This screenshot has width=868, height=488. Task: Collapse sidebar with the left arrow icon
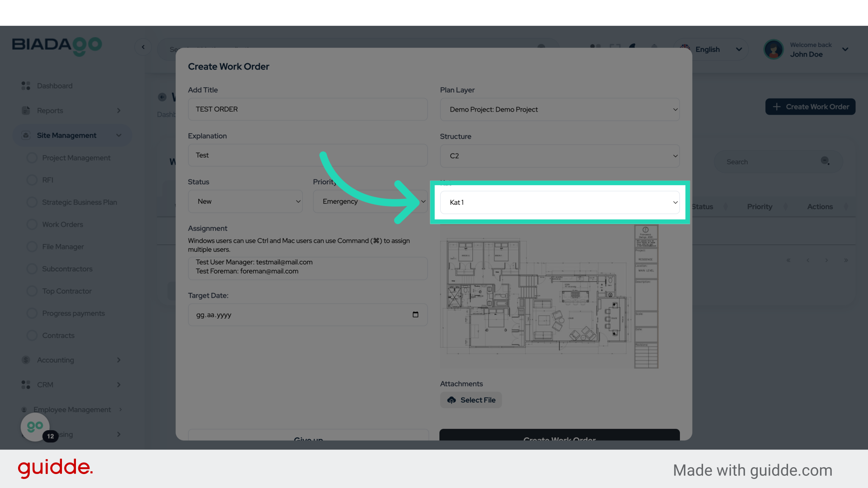pos(143,47)
